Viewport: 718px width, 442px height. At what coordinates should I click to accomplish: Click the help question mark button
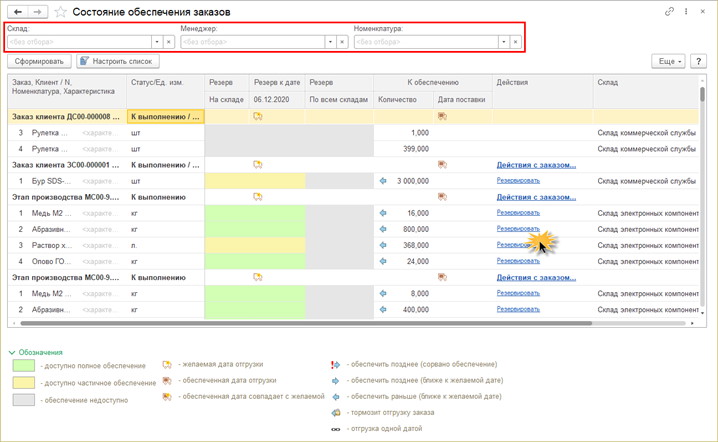[x=698, y=61]
